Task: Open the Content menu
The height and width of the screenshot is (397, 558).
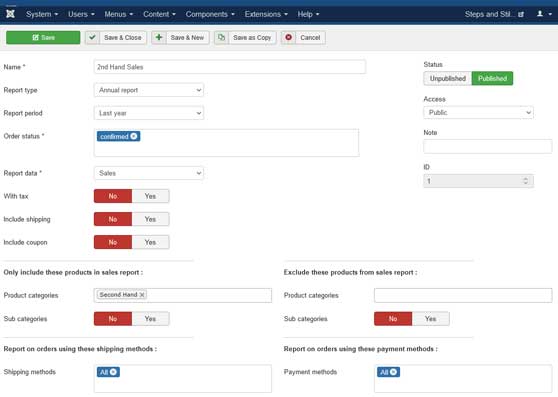Action: pyautogui.click(x=159, y=14)
